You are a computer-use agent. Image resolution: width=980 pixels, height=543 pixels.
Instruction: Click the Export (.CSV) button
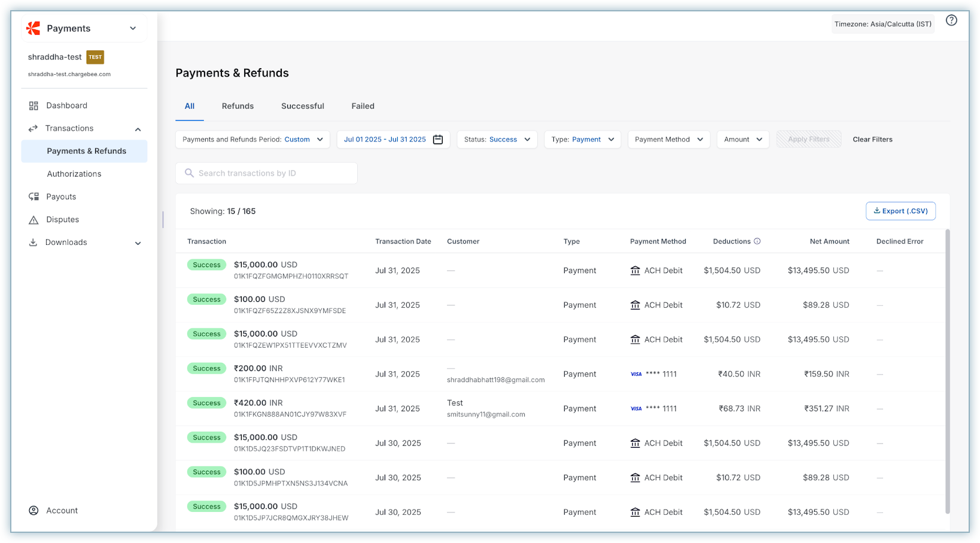pos(900,211)
